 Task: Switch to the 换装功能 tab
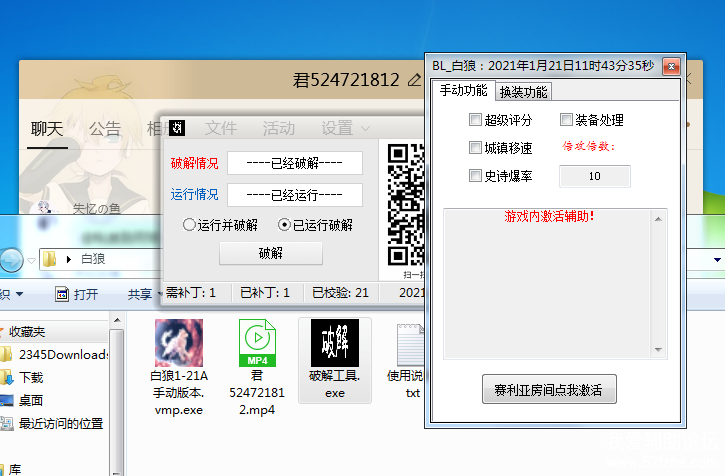(x=523, y=92)
